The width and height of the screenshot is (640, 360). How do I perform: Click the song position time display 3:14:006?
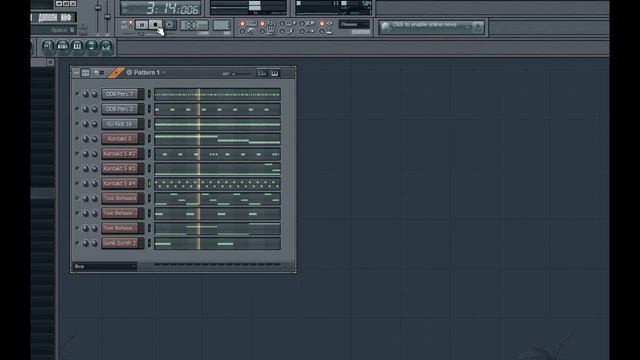[161, 8]
